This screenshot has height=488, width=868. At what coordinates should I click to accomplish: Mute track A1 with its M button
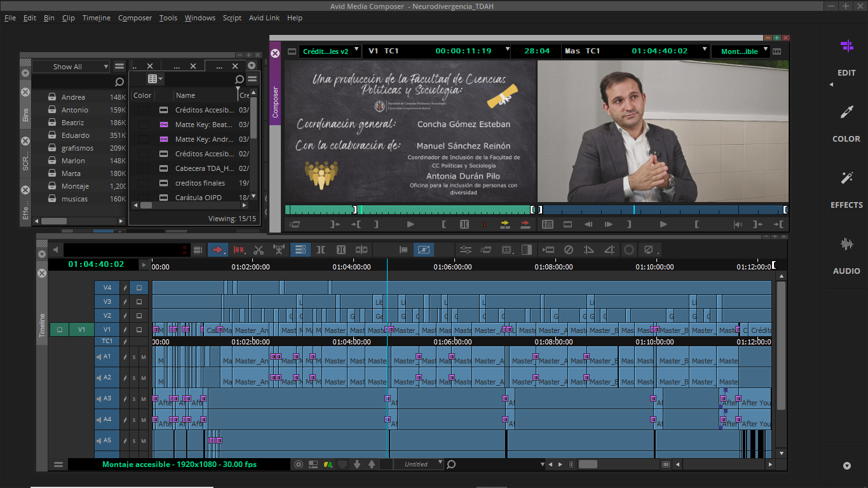(144, 357)
